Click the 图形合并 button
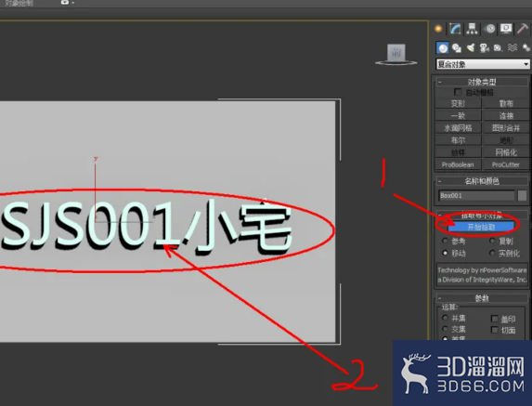 tap(506, 128)
